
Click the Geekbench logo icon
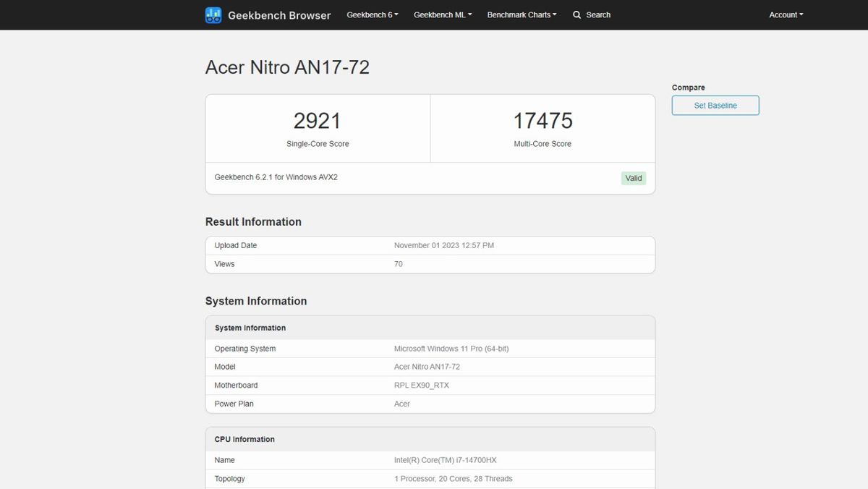click(x=213, y=15)
